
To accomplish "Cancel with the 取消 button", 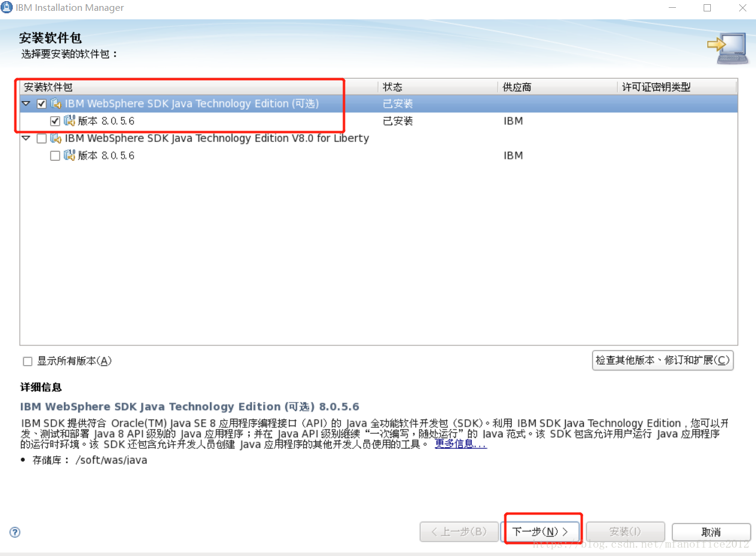I will click(711, 532).
